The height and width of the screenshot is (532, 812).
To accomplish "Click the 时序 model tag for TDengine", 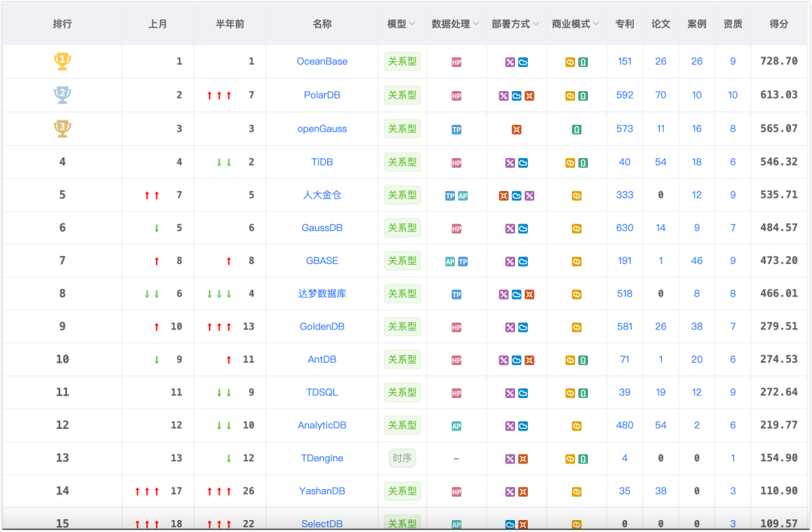I will click(402, 458).
